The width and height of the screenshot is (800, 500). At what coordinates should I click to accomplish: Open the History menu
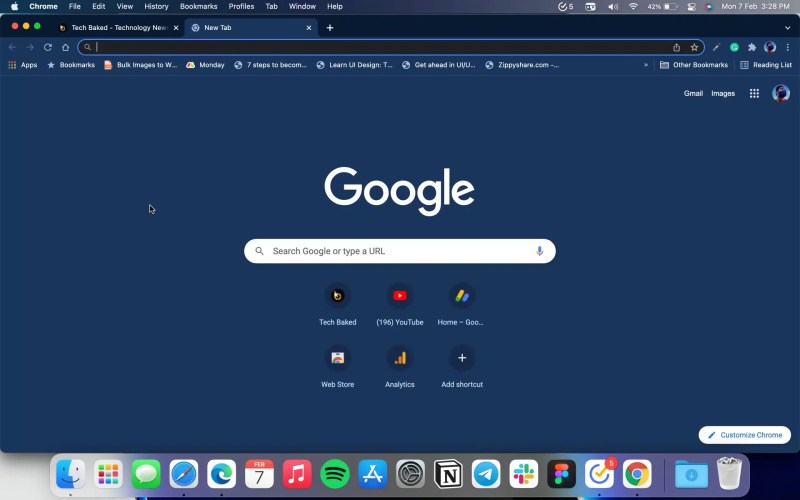click(x=156, y=7)
